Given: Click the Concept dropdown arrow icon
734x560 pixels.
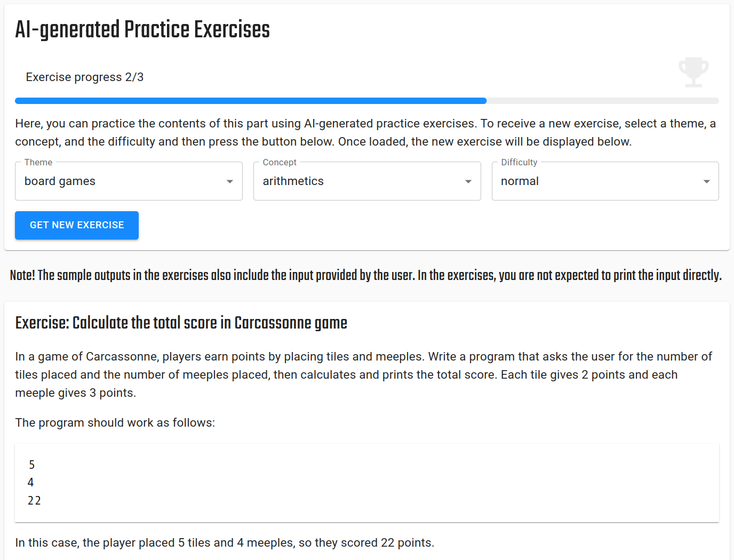Looking at the screenshot, I should pos(468,181).
